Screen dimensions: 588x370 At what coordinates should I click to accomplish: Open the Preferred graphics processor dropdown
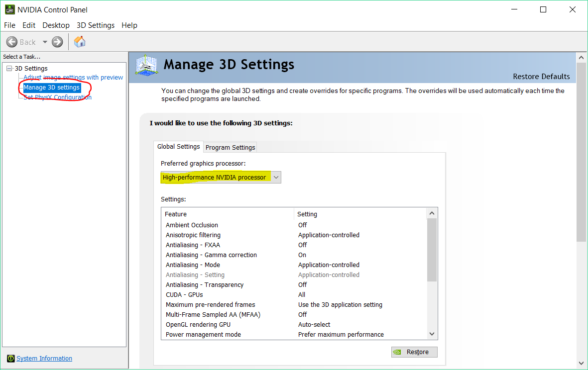pyautogui.click(x=221, y=177)
